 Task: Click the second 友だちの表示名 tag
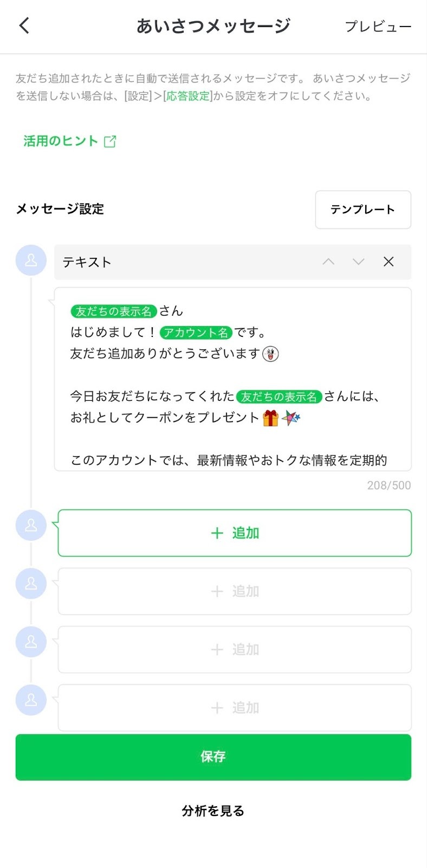[279, 397]
